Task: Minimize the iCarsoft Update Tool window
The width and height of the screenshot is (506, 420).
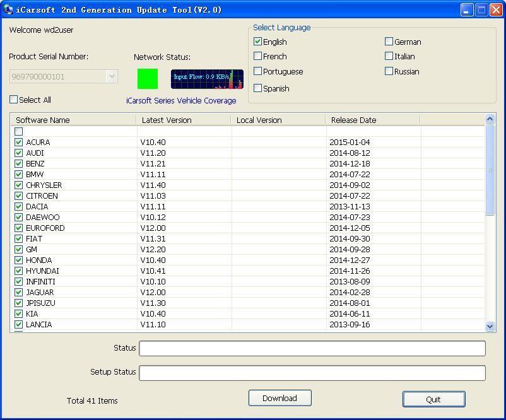Action: coord(467,9)
